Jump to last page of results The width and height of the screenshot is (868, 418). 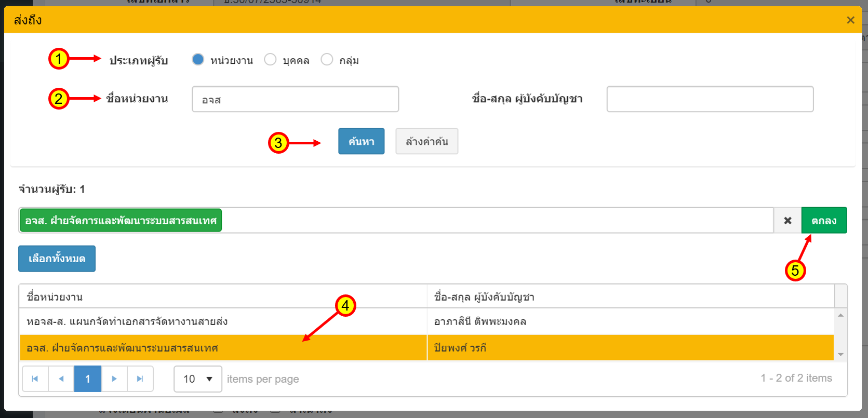tap(140, 379)
